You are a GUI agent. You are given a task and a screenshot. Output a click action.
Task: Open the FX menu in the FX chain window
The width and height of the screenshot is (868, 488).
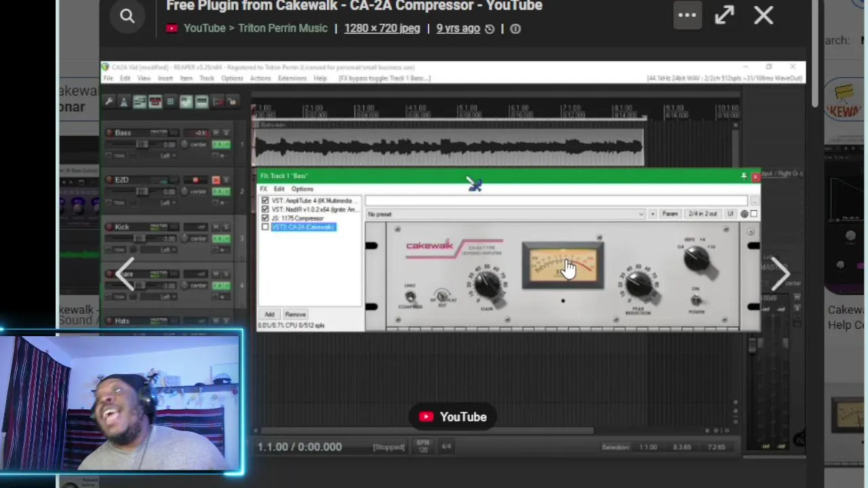pos(263,188)
